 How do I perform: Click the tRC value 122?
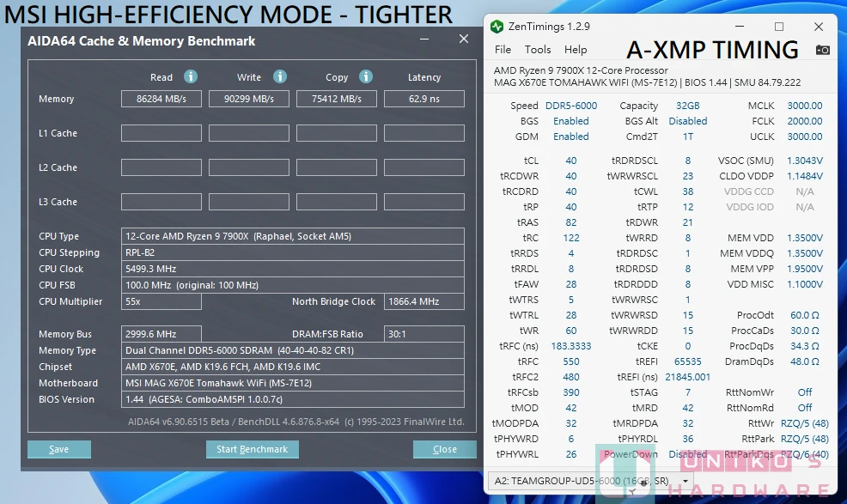click(571, 238)
